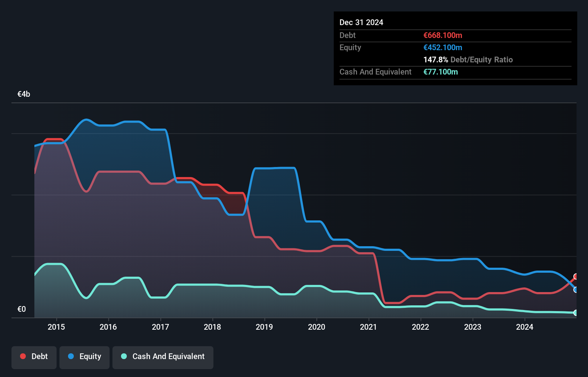Click Cash And Equivalent label in tooltip

[376, 72]
